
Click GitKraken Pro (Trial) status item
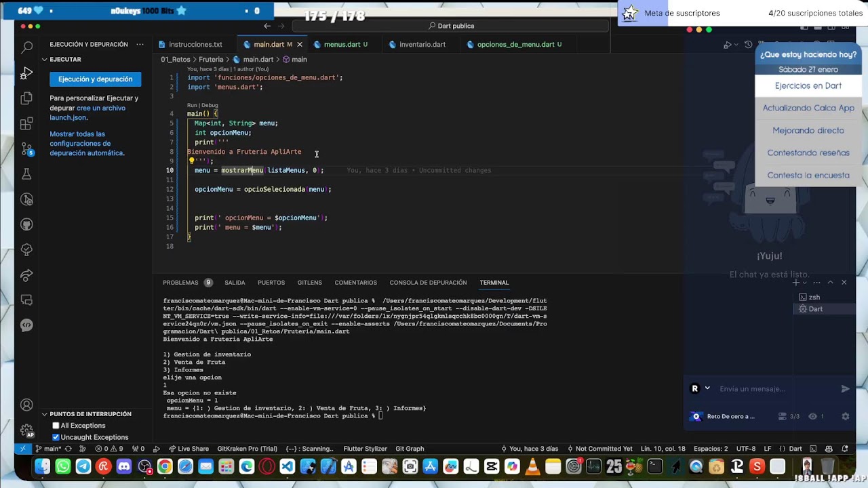click(x=248, y=449)
